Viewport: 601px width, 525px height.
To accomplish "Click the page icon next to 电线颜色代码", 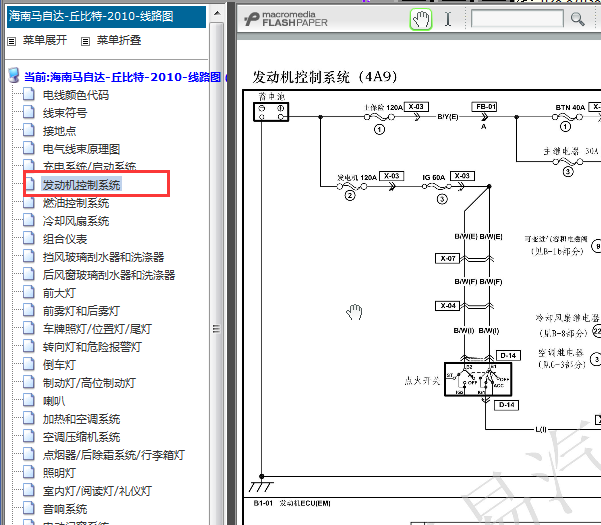I will [29, 94].
